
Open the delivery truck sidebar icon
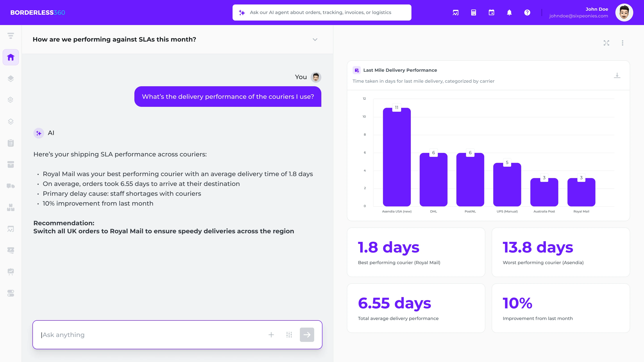11,186
